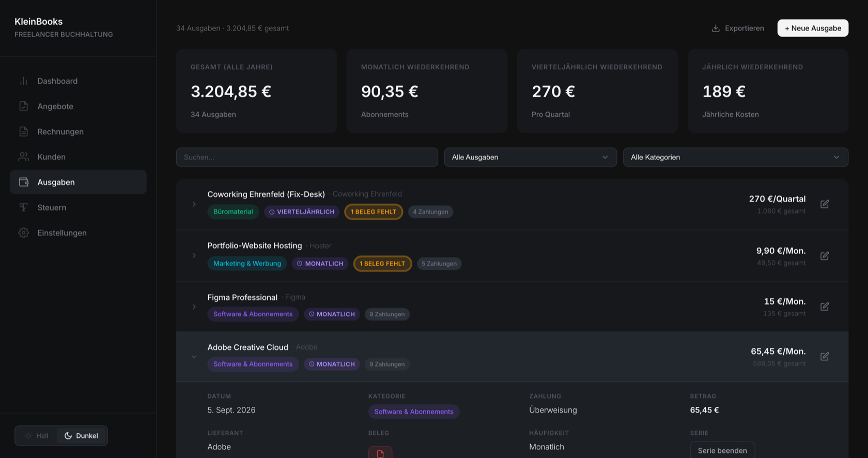This screenshot has height=458, width=868.
Task: Select the Ausgaben sidebar item
Action: pos(78,182)
